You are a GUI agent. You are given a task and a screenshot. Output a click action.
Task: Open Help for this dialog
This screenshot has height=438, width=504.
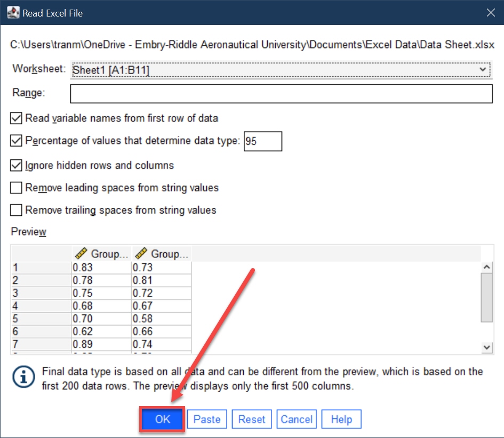click(x=341, y=419)
